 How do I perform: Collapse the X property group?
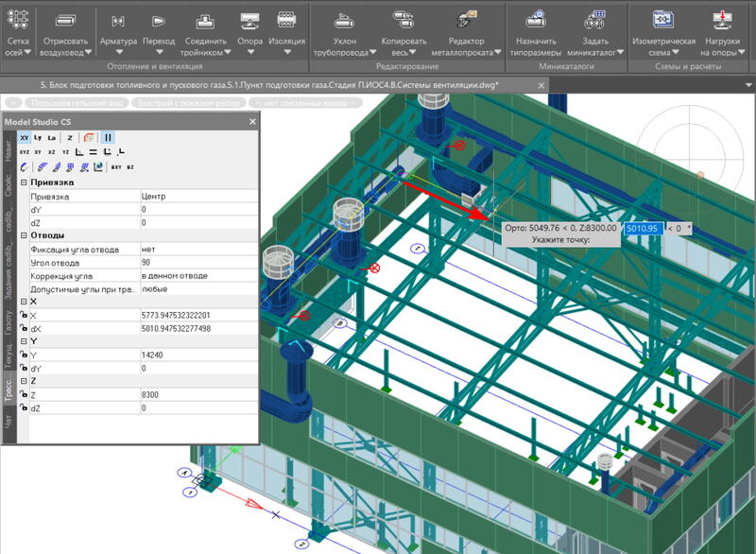23,302
